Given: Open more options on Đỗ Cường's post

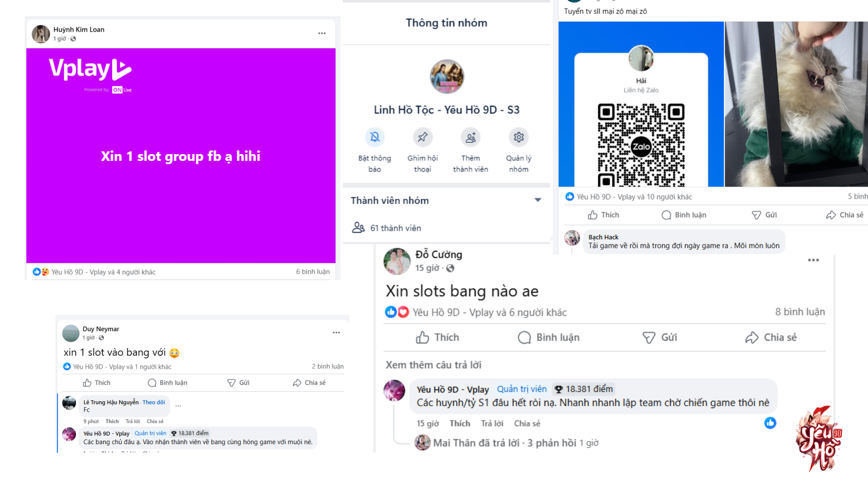Looking at the screenshot, I should click(x=813, y=260).
